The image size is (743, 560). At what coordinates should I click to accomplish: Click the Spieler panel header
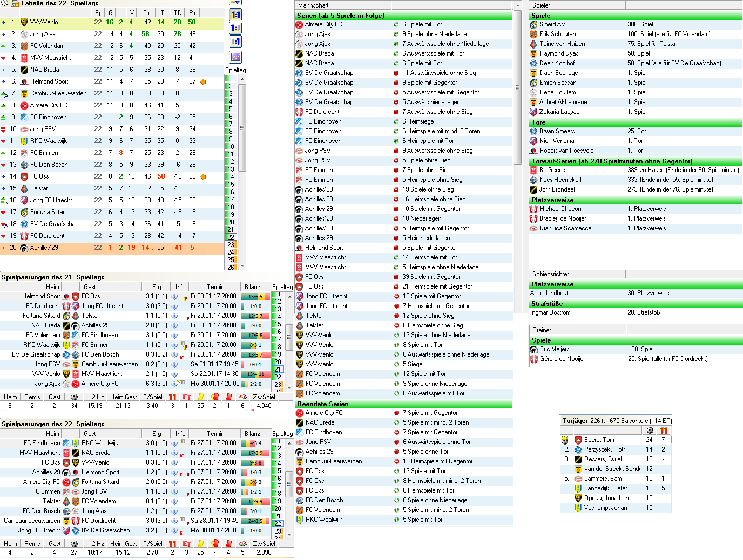coord(636,5)
